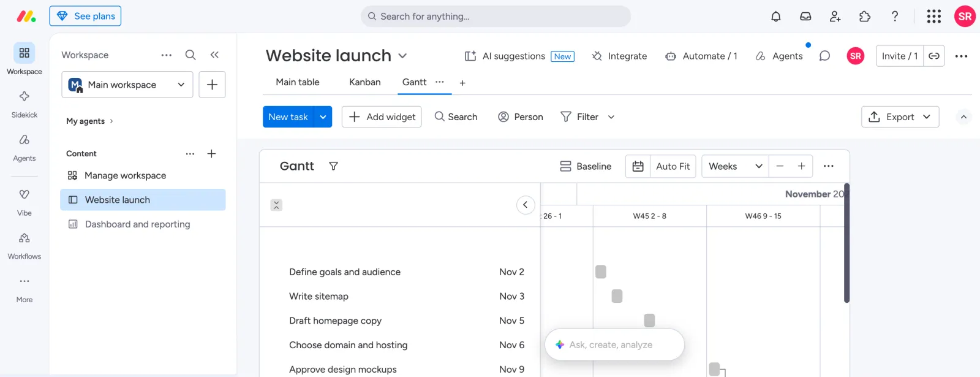Click the Gantt vertical scrollbar

[846, 243]
